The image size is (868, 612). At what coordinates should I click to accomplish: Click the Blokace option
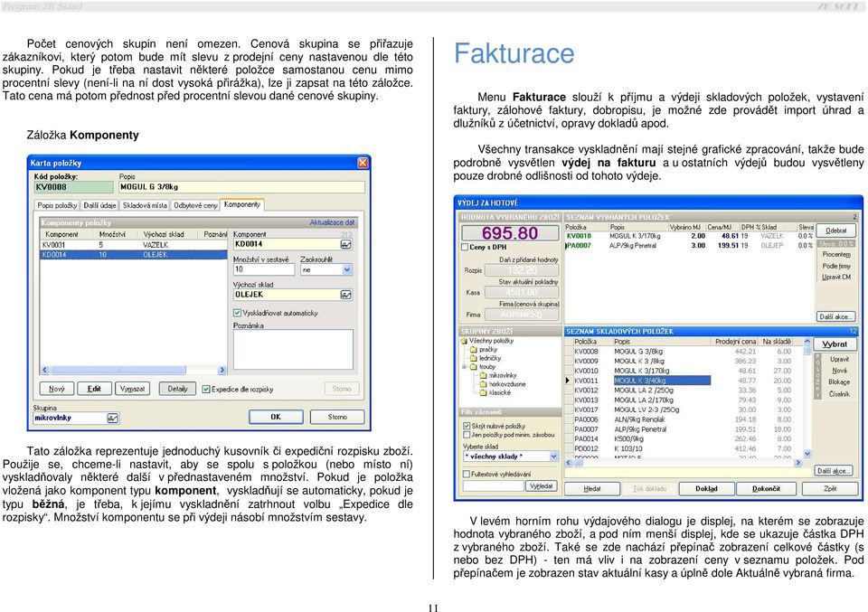839,382
